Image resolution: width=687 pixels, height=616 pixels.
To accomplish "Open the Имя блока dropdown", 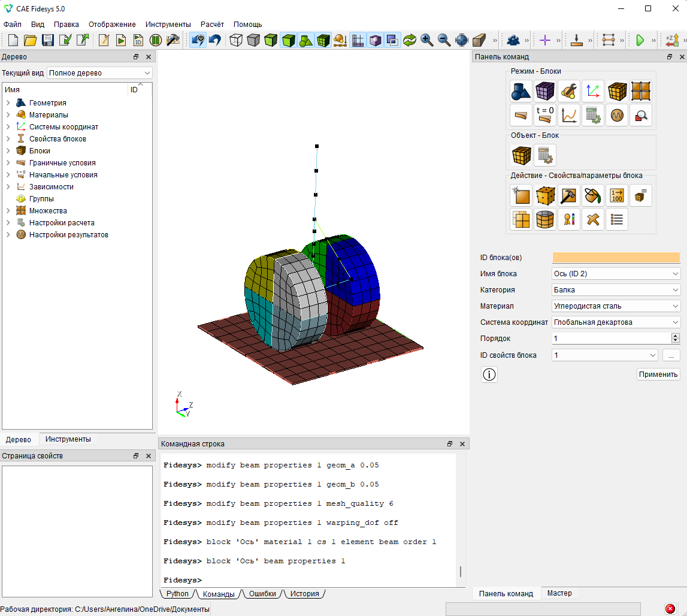I will click(616, 274).
